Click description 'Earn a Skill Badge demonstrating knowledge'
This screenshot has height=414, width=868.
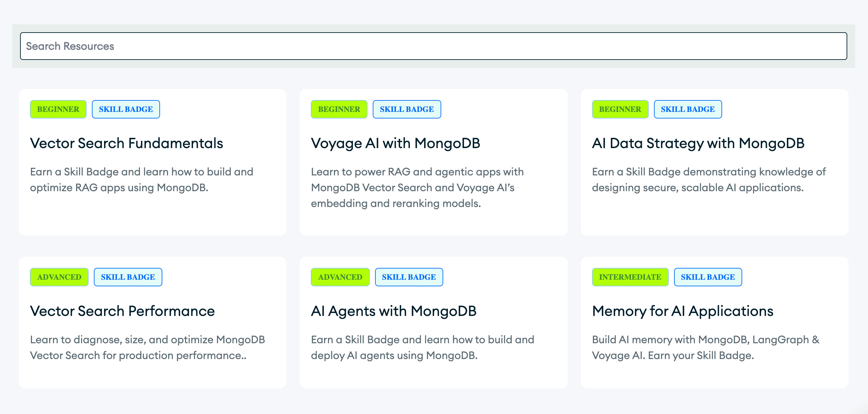click(709, 180)
